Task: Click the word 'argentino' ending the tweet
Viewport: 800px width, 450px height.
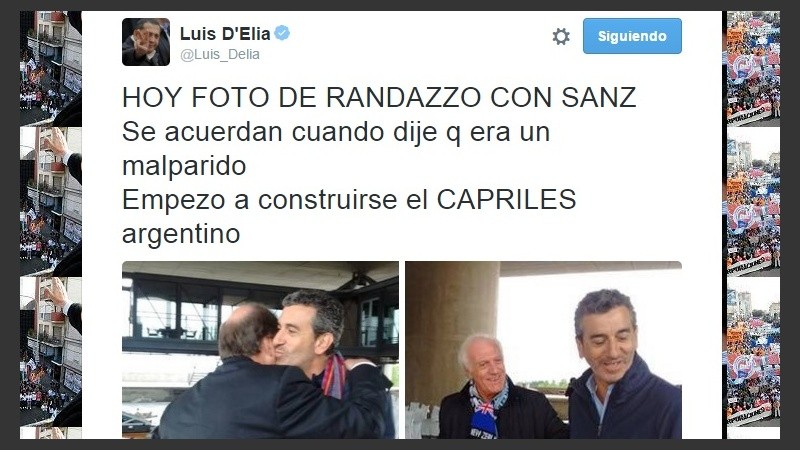Action: pos(181,234)
